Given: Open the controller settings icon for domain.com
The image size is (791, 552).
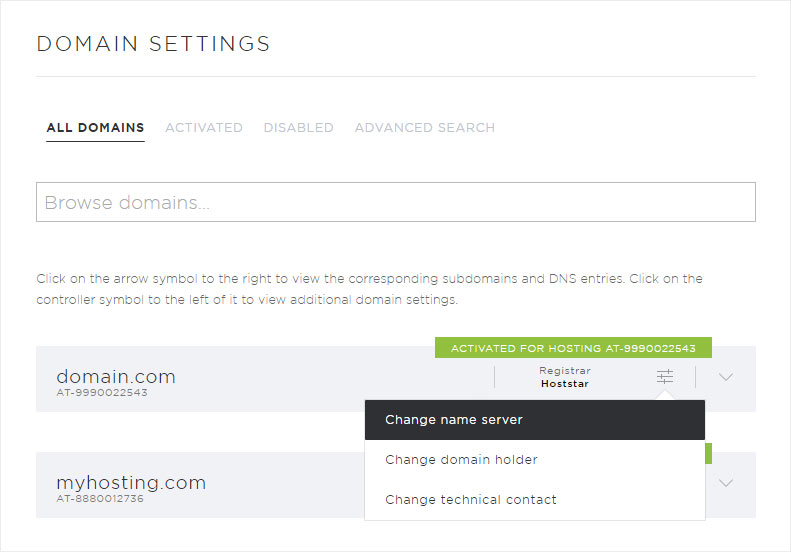Looking at the screenshot, I should pyautogui.click(x=665, y=377).
